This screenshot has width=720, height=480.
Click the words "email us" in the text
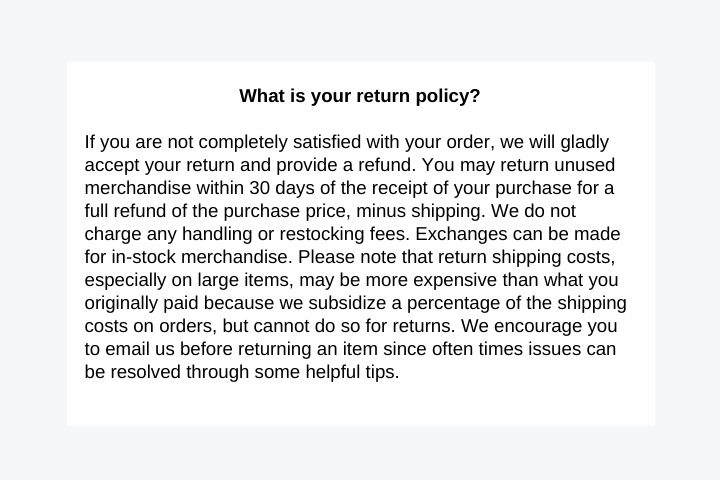(x=140, y=349)
